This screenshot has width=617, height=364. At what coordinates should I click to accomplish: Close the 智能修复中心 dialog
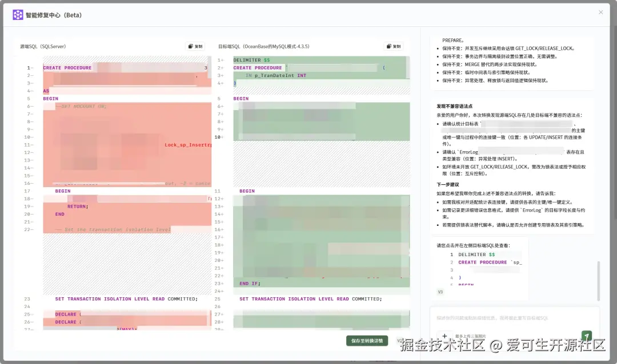[x=600, y=12]
